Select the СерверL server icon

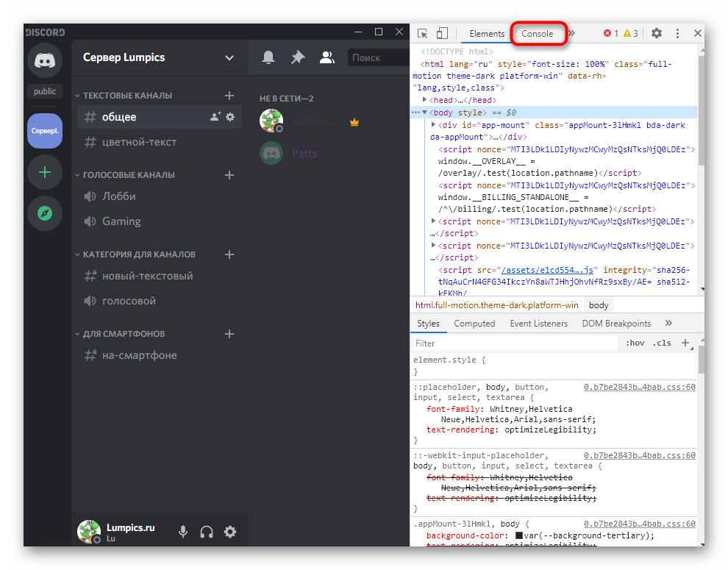pyautogui.click(x=45, y=130)
